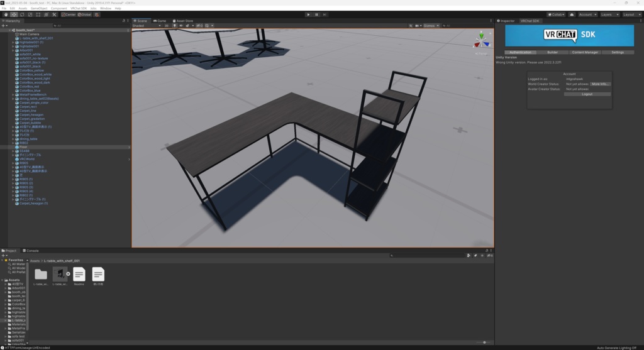Open Account dropdown
The width and height of the screenshot is (644, 350).
click(587, 14)
